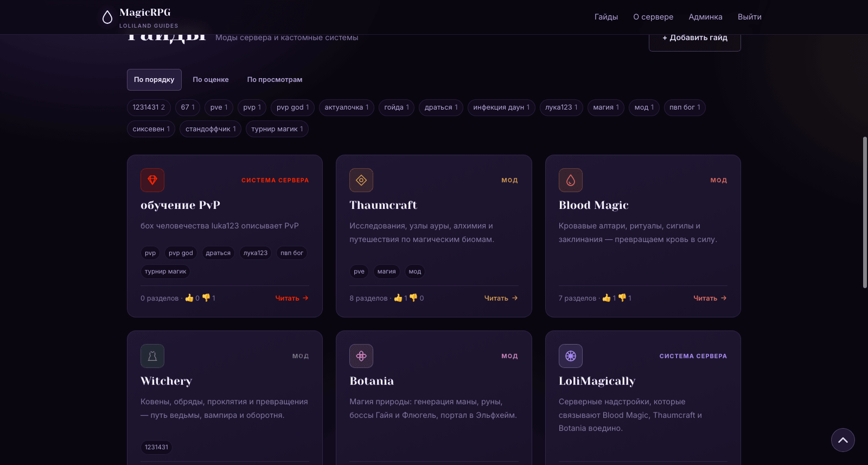
Task: Open the О сервере navigation item
Action: 653,17
